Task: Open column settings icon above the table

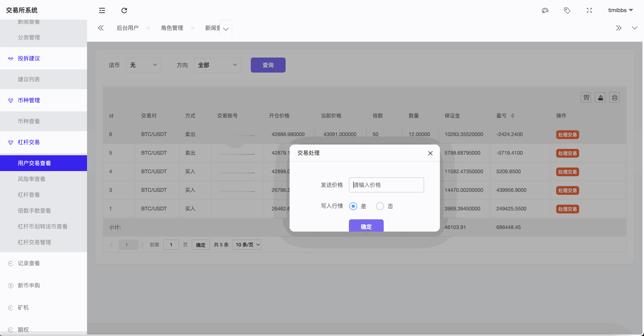Action: tap(586, 97)
